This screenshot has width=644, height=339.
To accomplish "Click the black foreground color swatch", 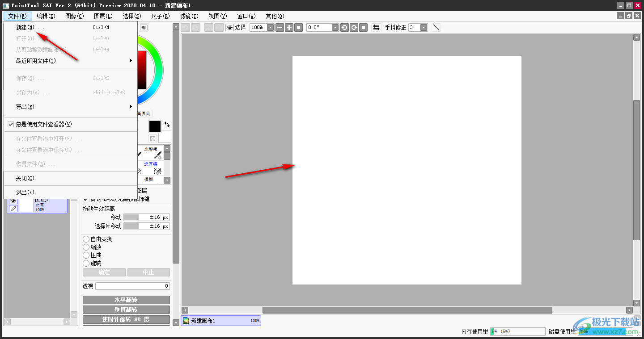I will [155, 126].
